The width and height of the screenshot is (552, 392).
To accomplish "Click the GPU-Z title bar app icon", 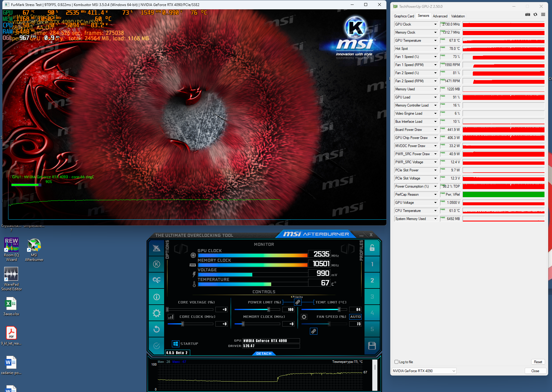I will point(395,6).
